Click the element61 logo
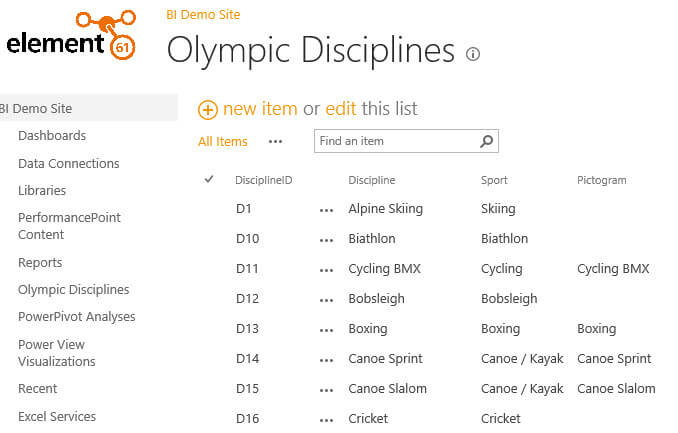Viewport: 678px width, 433px height. (71, 35)
